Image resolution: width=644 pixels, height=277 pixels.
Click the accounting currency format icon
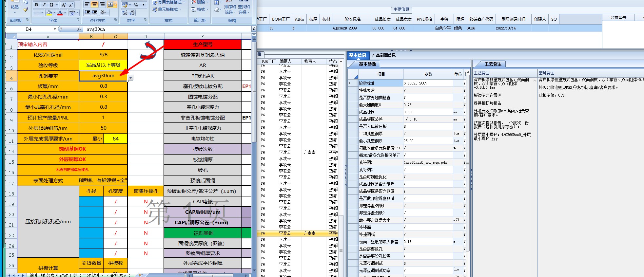point(125,5)
